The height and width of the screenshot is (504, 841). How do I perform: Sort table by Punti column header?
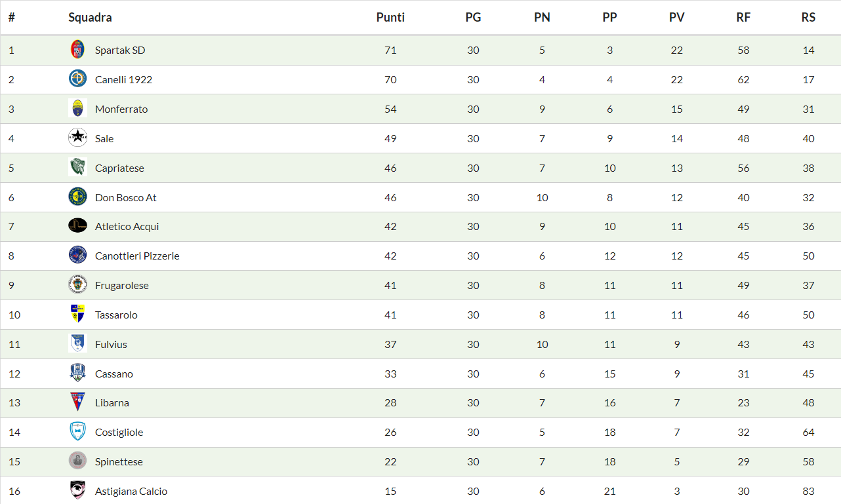click(390, 18)
